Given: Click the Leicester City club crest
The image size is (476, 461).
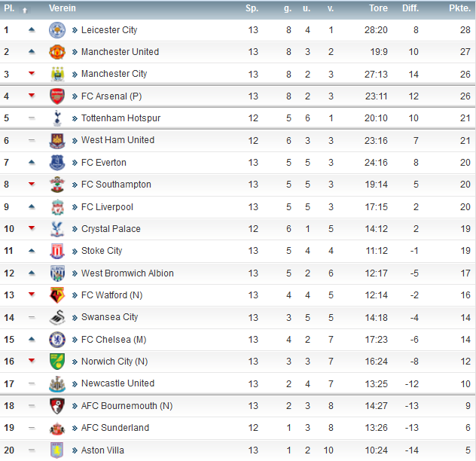Looking at the screenshot, I should [57, 30].
